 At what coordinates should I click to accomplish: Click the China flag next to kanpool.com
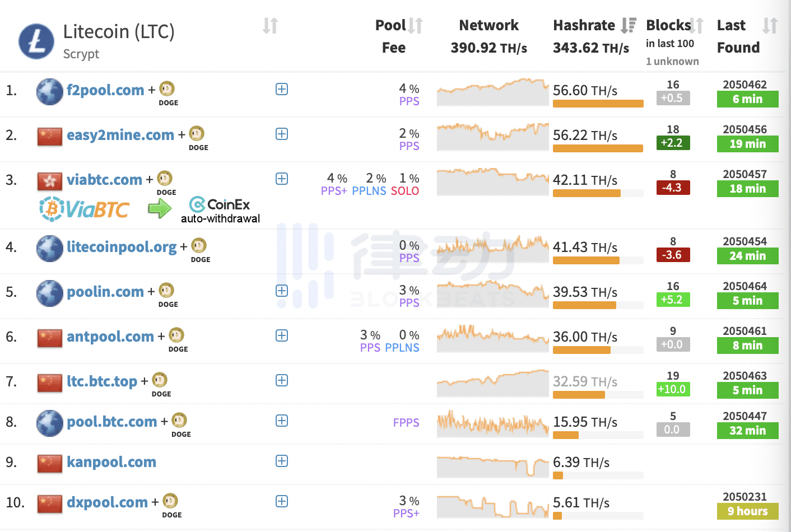[50, 464]
